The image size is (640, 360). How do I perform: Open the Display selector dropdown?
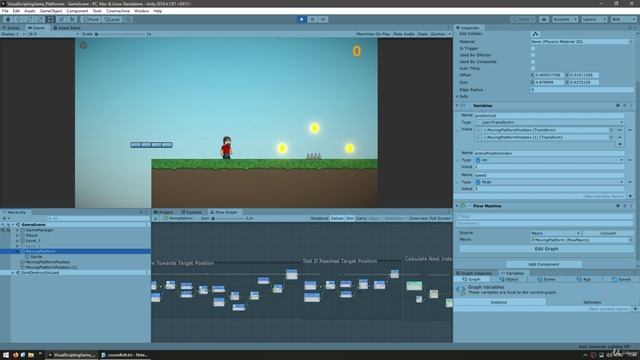pyautogui.click(x=13, y=34)
